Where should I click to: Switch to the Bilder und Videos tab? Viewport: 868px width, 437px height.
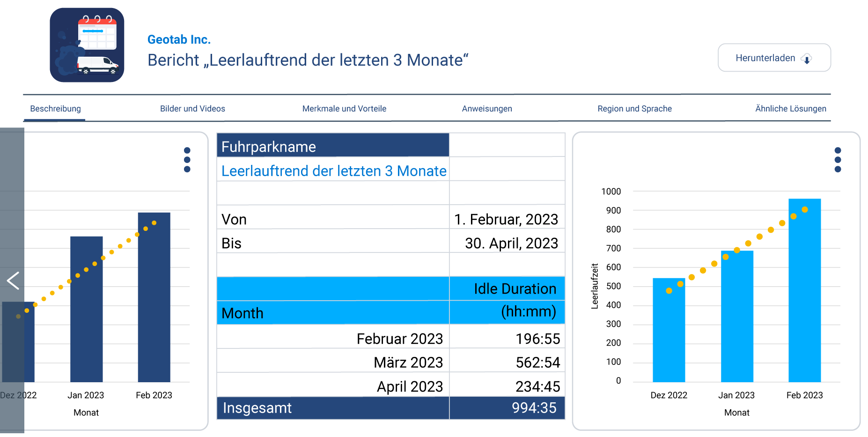[192, 108]
